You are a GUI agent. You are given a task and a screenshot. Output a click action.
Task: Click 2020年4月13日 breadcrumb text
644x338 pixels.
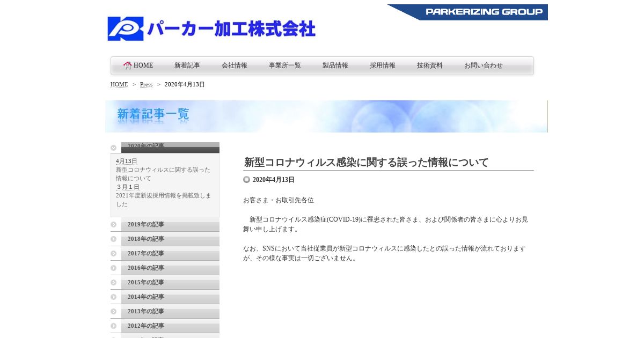pyautogui.click(x=185, y=85)
